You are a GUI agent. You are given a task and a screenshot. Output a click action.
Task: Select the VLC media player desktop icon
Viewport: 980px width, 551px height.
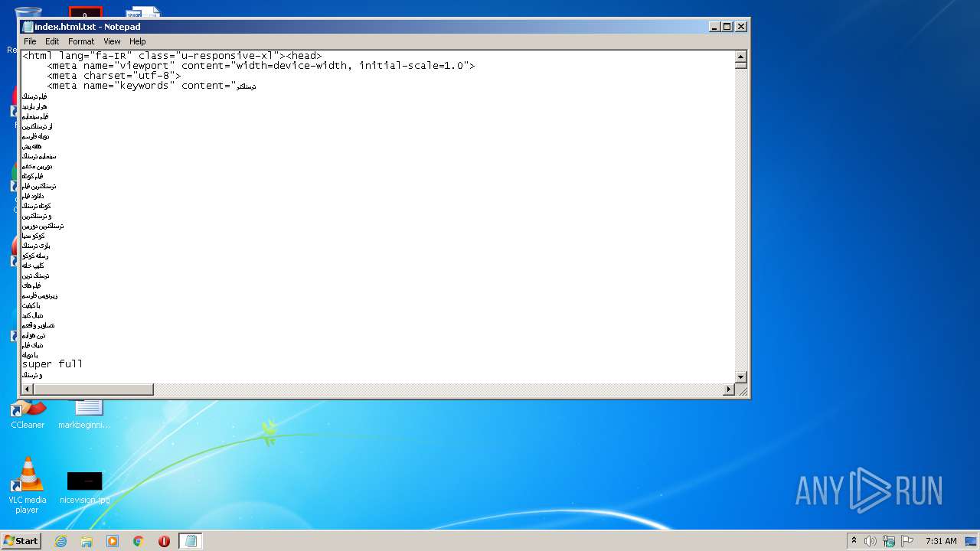click(28, 485)
